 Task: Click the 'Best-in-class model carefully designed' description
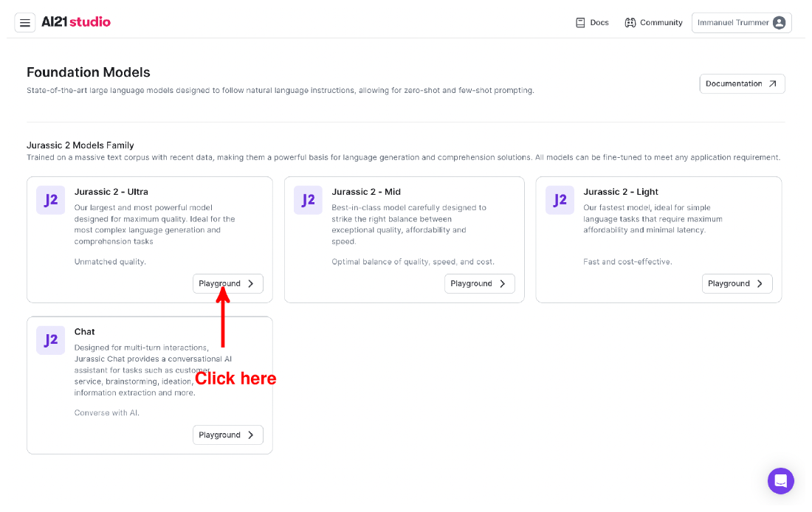409,225
